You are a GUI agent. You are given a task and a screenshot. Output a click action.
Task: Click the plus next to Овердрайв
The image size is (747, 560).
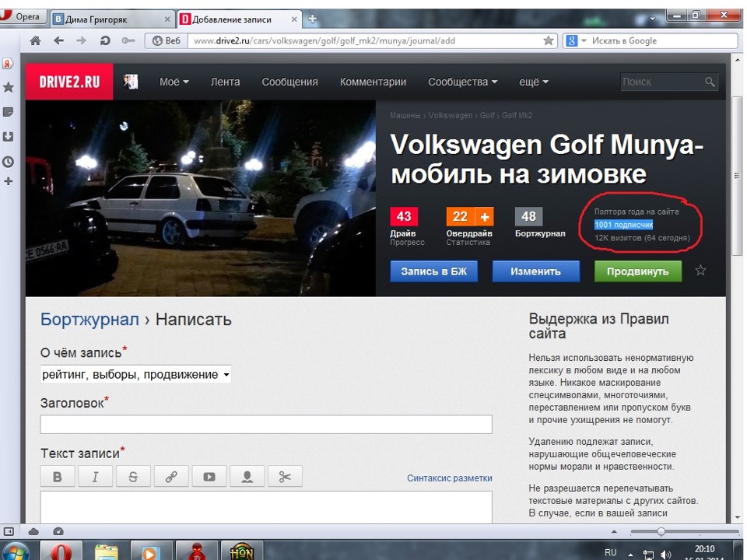(x=485, y=217)
